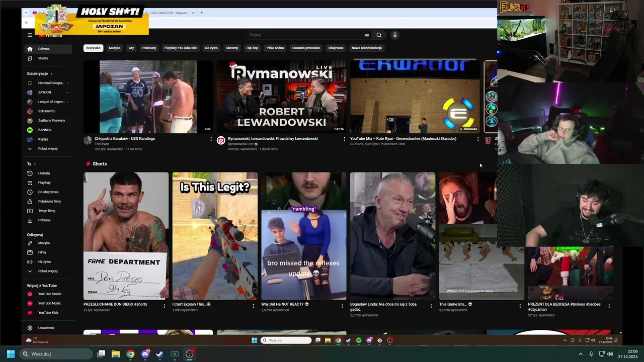
Task: Open options menu for I Can't Explain This short
Action: click(253, 306)
